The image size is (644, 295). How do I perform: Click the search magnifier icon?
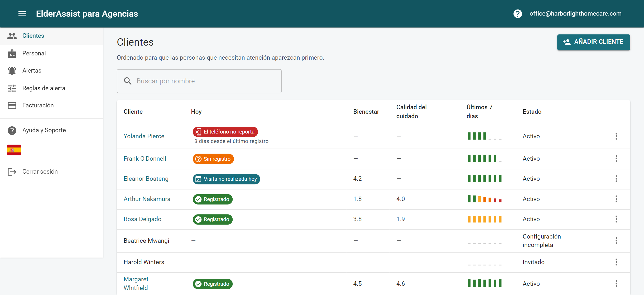pyautogui.click(x=128, y=81)
